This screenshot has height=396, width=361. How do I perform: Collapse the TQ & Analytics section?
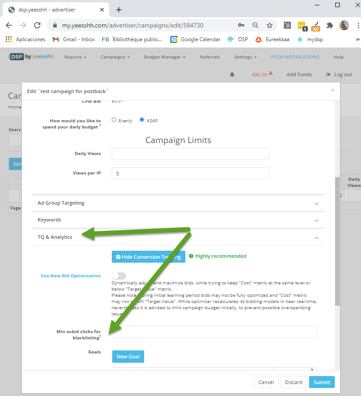(x=178, y=237)
